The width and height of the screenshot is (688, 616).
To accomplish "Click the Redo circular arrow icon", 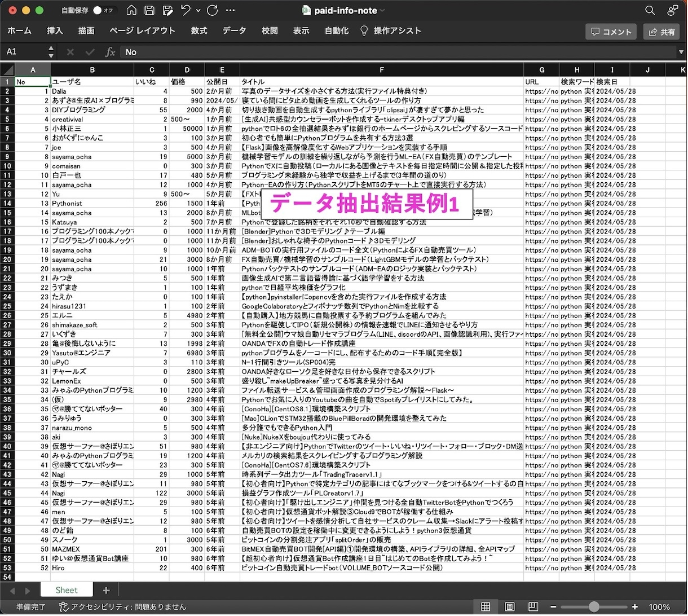I will tap(213, 10).
